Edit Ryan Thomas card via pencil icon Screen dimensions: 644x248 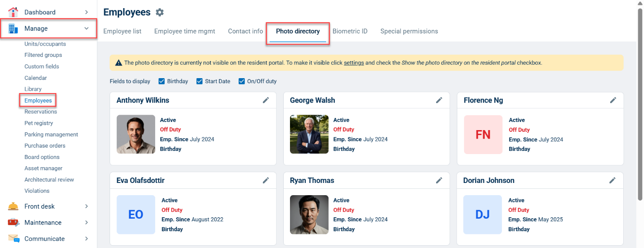(439, 180)
